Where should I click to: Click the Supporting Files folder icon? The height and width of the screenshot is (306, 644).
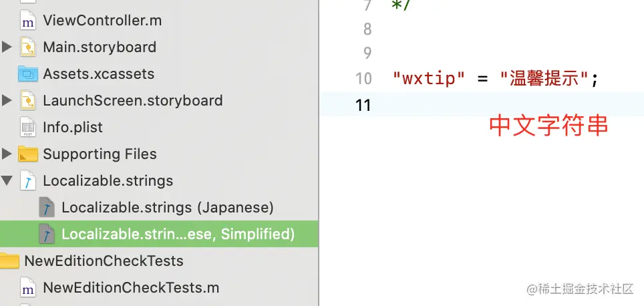coord(28,154)
